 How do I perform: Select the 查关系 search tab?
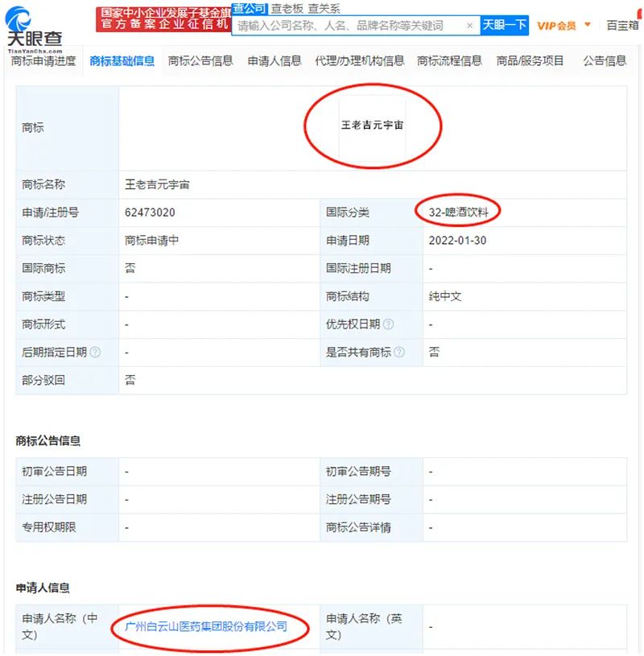coord(324,8)
